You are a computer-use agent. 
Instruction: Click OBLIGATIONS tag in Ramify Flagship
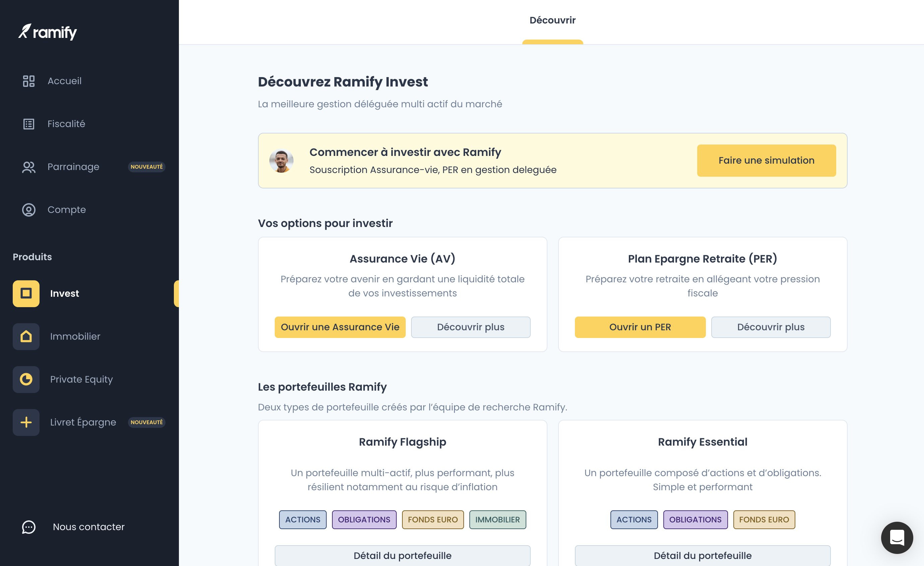[364, 520]
